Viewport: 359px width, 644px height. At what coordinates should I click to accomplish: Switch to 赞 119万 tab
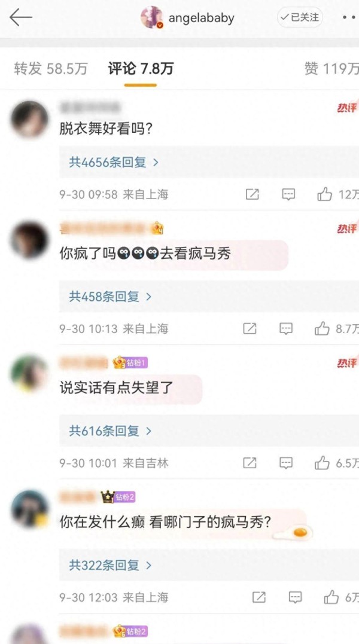(331, 69)
